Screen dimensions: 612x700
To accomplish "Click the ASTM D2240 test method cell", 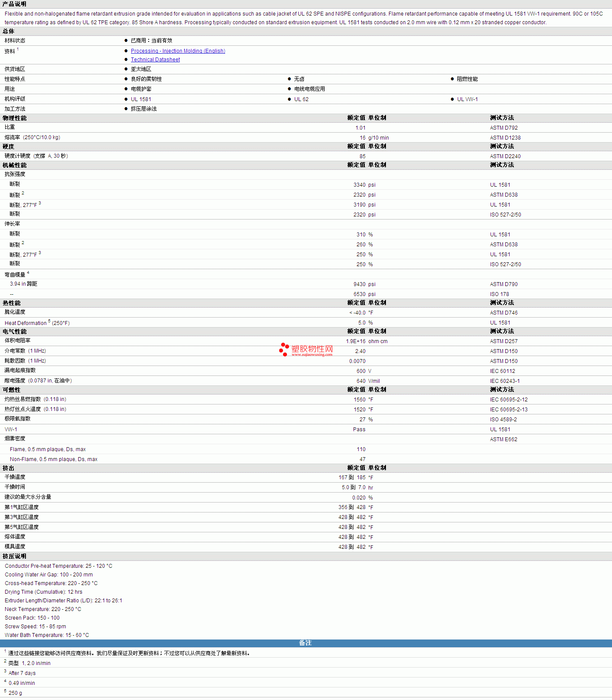I will (x=505, y=156).
